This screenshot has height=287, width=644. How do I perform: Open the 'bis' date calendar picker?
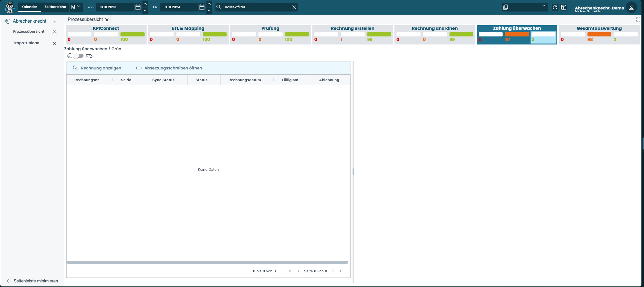tap(202, 7)
